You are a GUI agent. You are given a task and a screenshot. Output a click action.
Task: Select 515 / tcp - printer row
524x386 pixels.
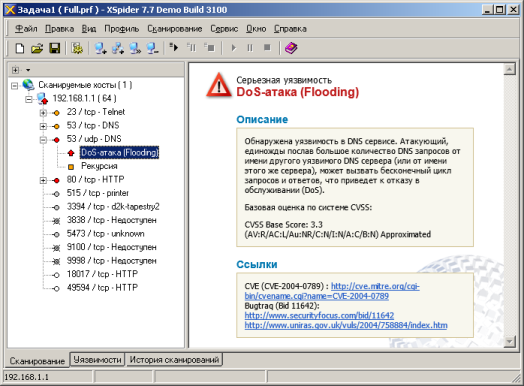tap(98, 193)
